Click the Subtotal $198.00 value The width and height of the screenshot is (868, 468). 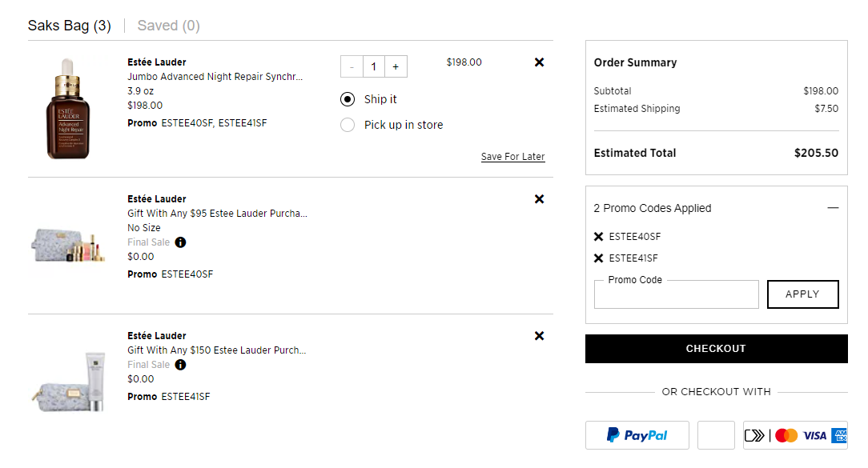pyautogui.click(x=821, y=90)
